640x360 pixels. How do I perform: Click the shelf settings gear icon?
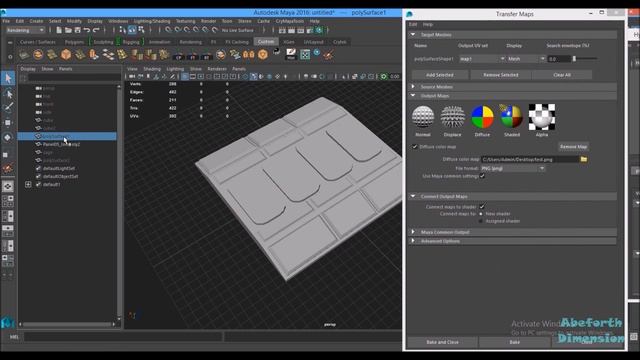click(x=10, y=57)
